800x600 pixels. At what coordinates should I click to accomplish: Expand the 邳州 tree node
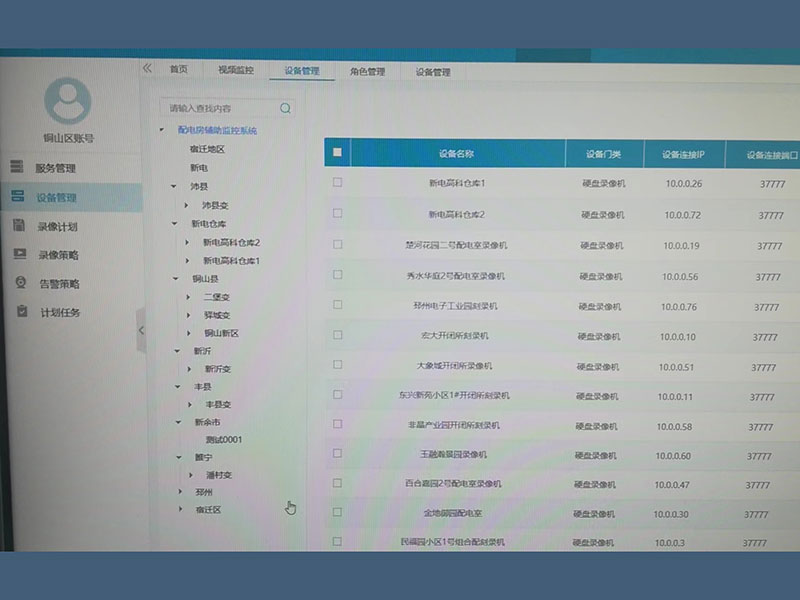coord(181,492)
